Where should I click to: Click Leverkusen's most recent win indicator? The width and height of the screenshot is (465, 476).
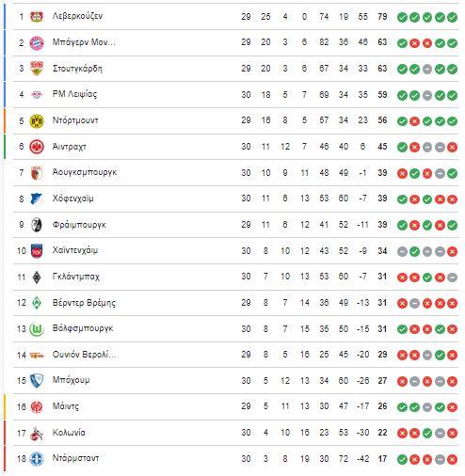[x=452, y=17]
